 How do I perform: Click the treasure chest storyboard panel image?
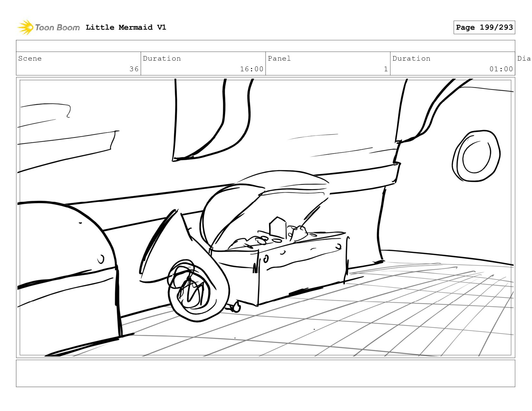(266, 218)
